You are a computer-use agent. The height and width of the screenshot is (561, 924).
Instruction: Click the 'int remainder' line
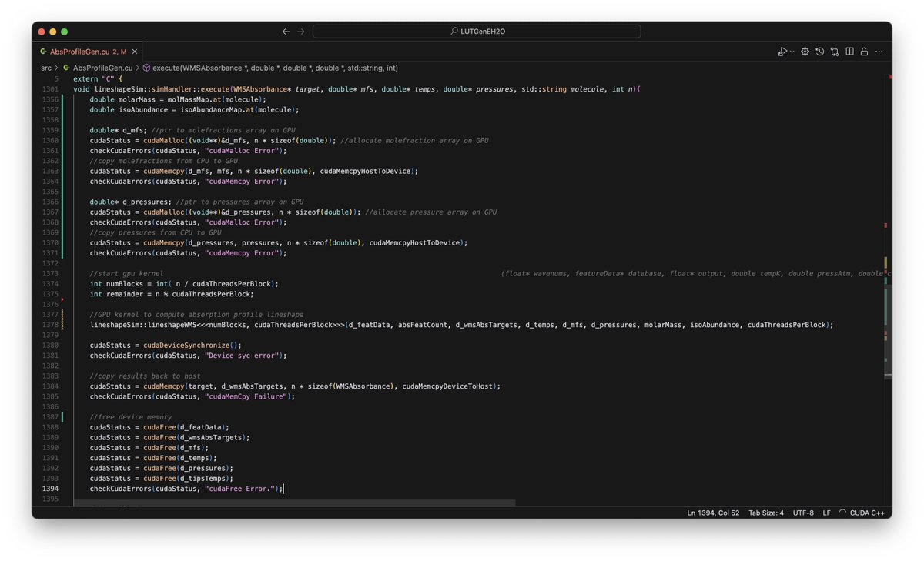pyautogui.click(x=171, y=294)
